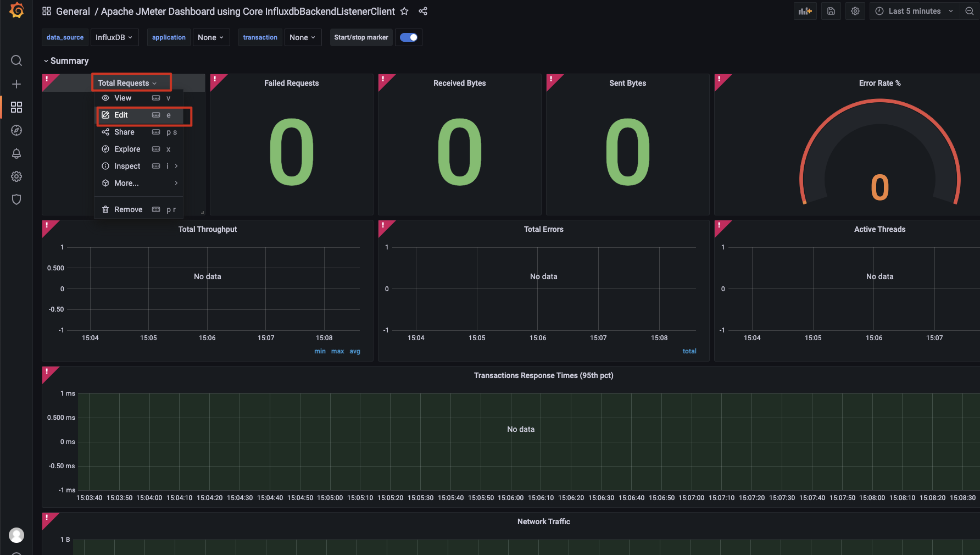Click Active Threads panel error indicator
980x555 pixels.
point(720,225)
